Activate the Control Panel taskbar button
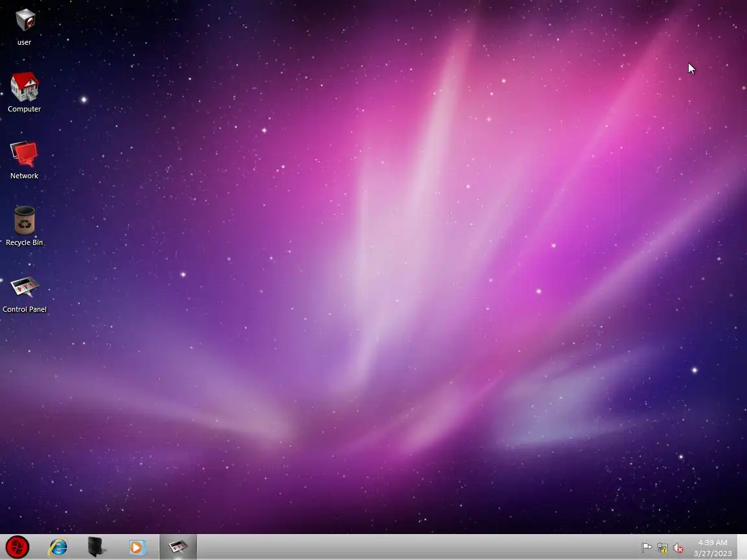The image size is (747, 560). point(178,546)
